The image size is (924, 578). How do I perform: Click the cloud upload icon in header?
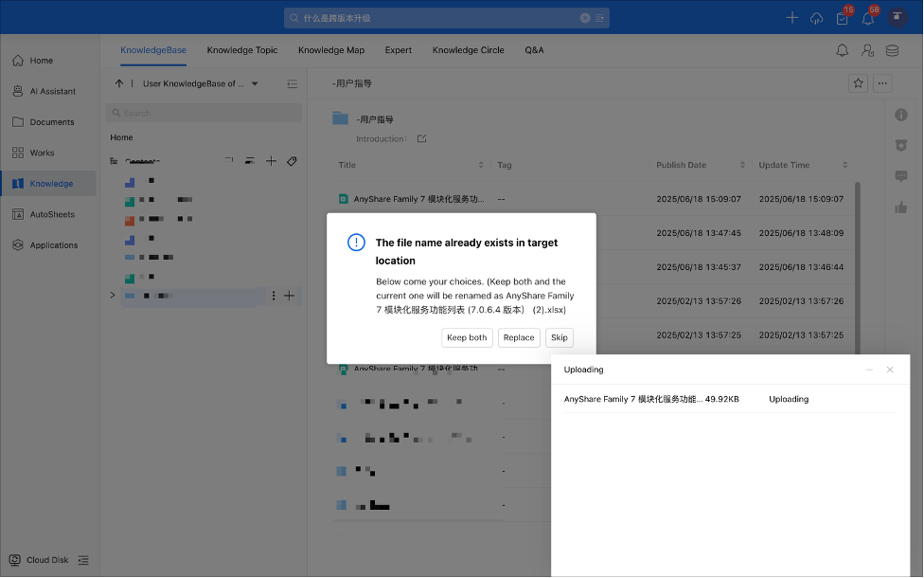(816, 18)
